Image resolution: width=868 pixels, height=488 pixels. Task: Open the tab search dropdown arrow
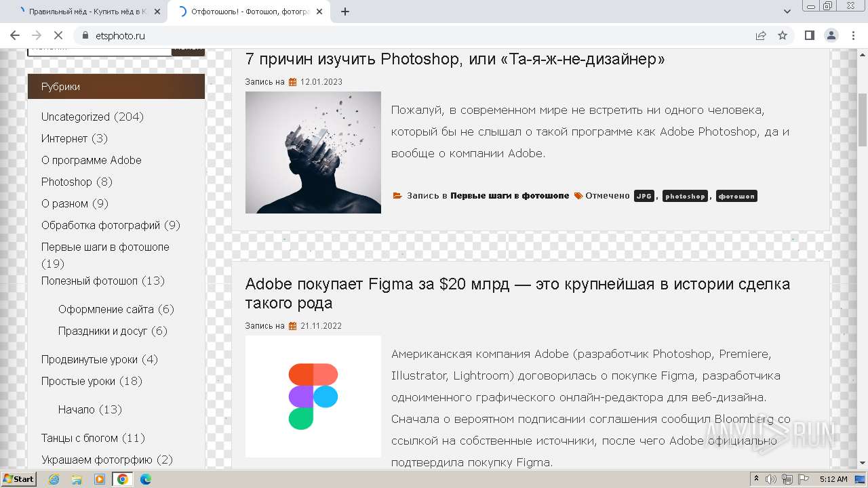[x=787, y=12]
